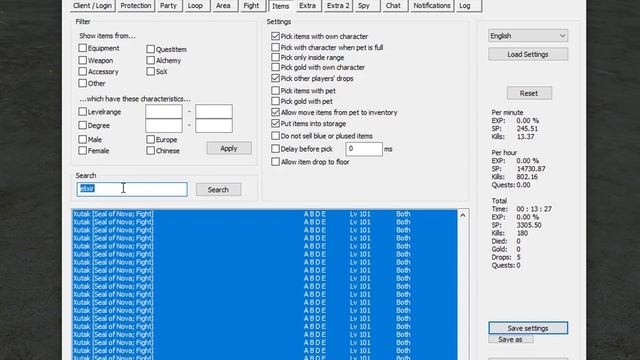Click the Levelrange minimum field
The height and width of the screenshot is (360, 640).
tap(164, 111)
